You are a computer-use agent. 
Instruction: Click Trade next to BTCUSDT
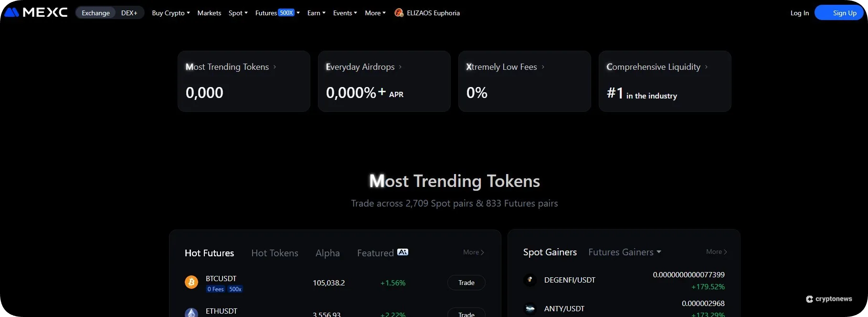(x=466, y=283)
